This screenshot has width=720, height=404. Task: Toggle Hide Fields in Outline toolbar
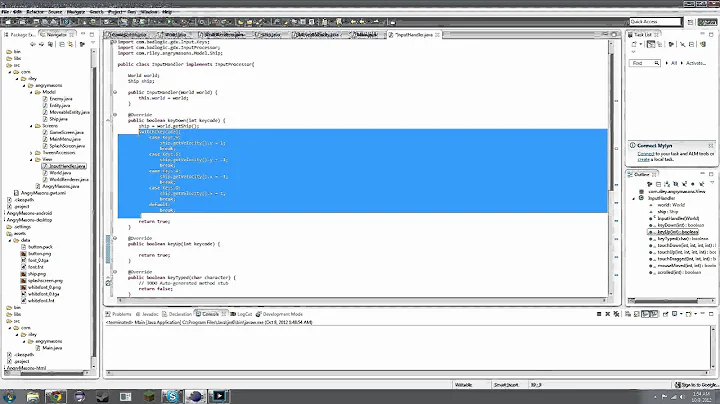[x=675, y=184]
